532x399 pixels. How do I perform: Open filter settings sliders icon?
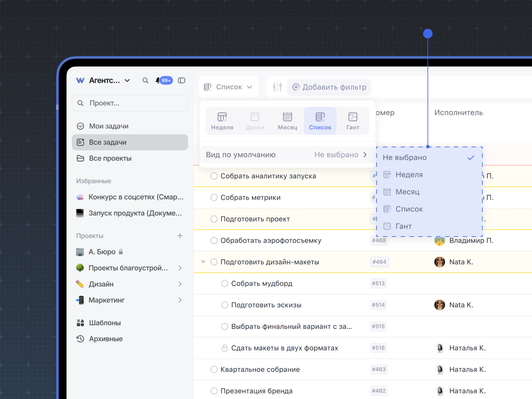click(x=277, y=87)
